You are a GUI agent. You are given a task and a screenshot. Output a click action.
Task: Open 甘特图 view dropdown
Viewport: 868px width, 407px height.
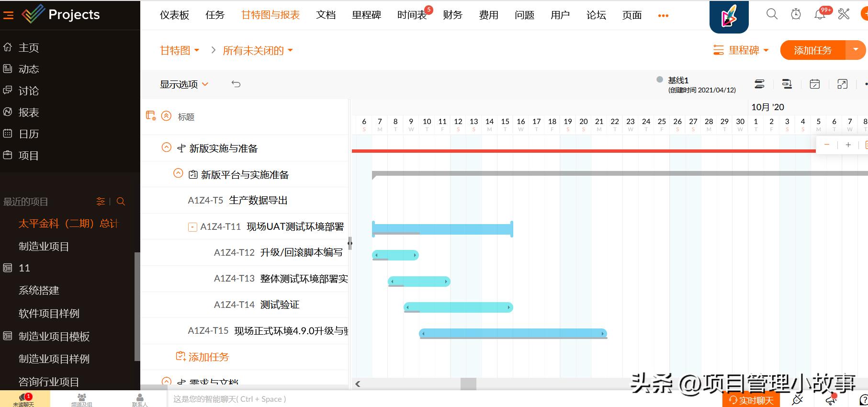[180, 50]
